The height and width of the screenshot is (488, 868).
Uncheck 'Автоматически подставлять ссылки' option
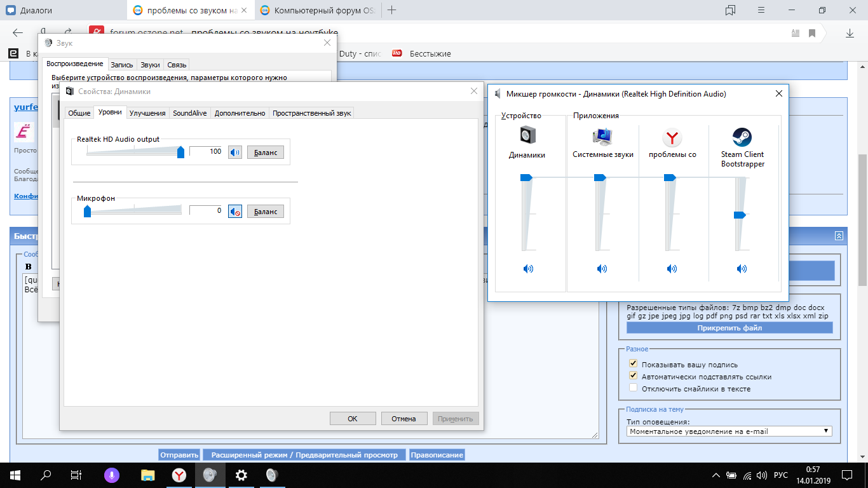[x=633, y=376]
